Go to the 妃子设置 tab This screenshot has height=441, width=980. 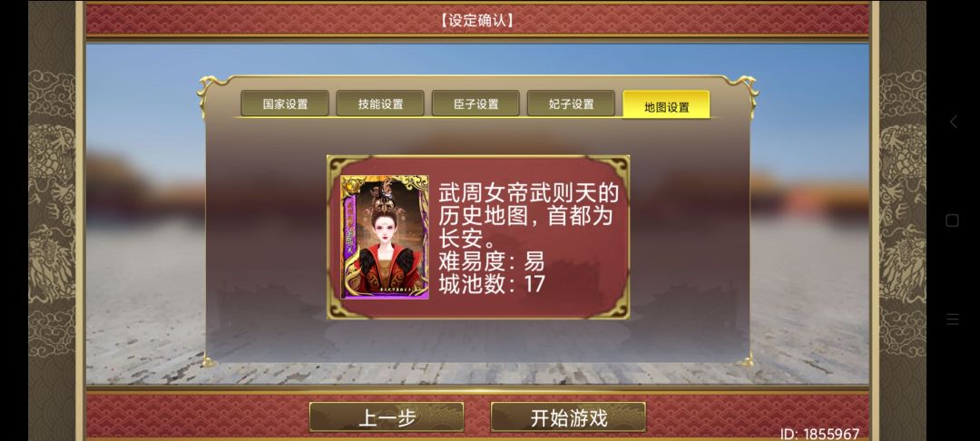571,103
